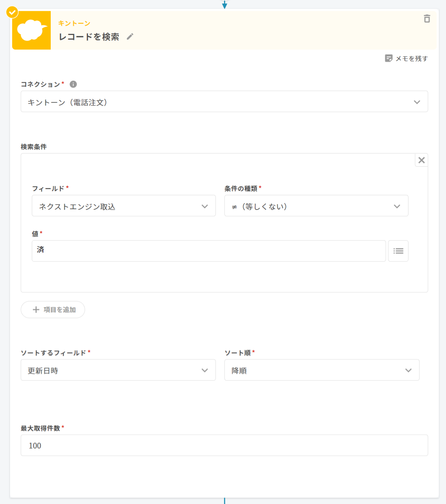Change ソート順 dropdown from 降順
446x504 pixels.
click(x=322, y=370)
